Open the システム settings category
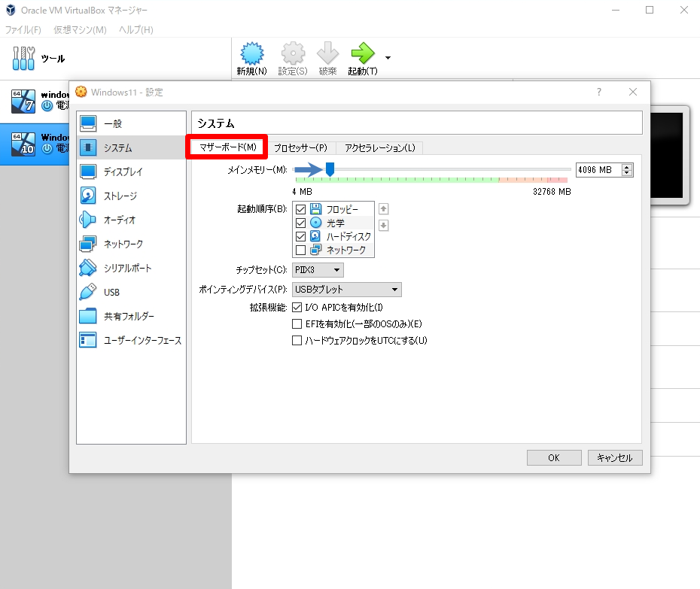700x589 pixels. point(131,147)
